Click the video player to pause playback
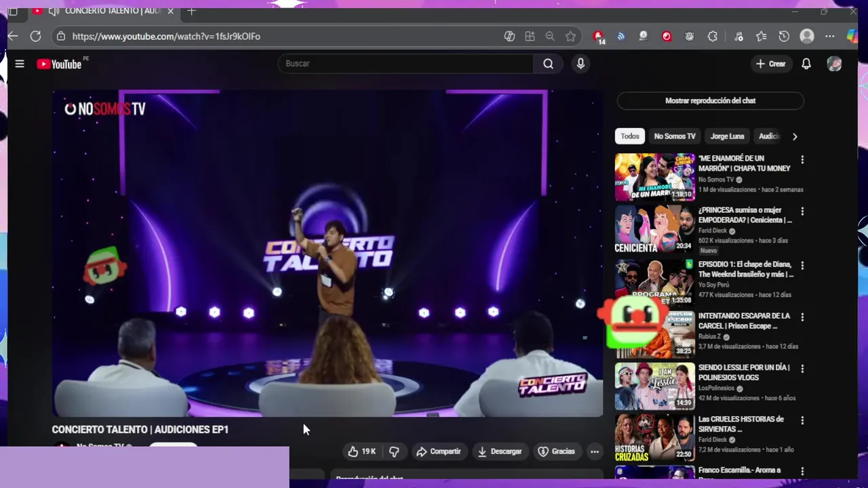 pyautogui.click(x=328, y=253)
